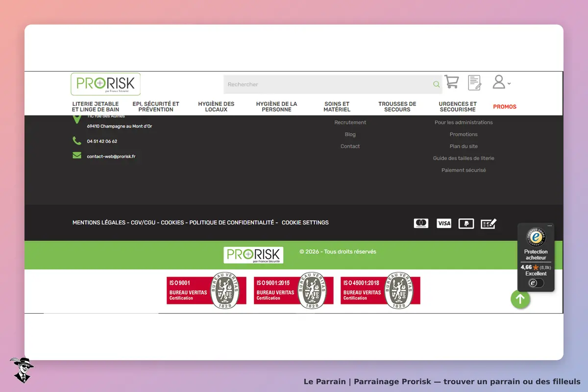Click the Prorisk logo in the header
Image resolution: width=588 pixels, height=392 pixels.
[x=105, y=84]
